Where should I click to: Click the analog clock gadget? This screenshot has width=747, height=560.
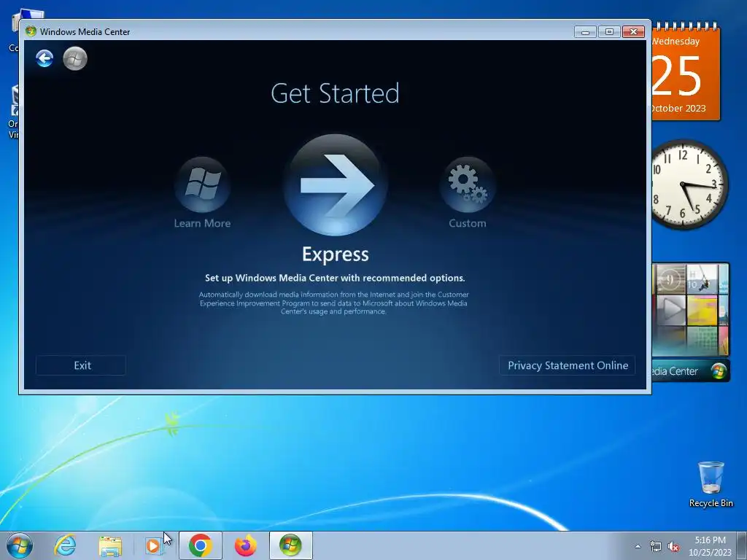click(689, 184)
